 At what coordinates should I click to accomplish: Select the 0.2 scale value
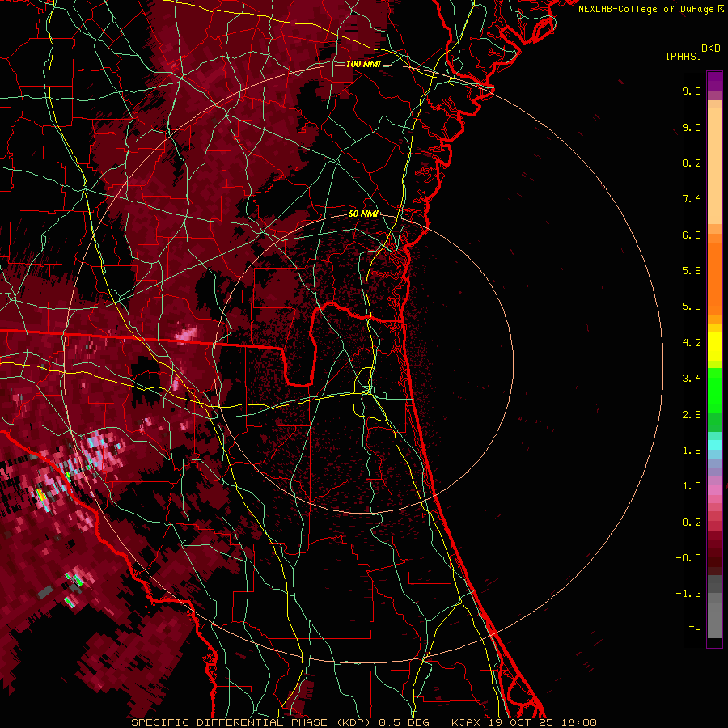coord(692,523)
